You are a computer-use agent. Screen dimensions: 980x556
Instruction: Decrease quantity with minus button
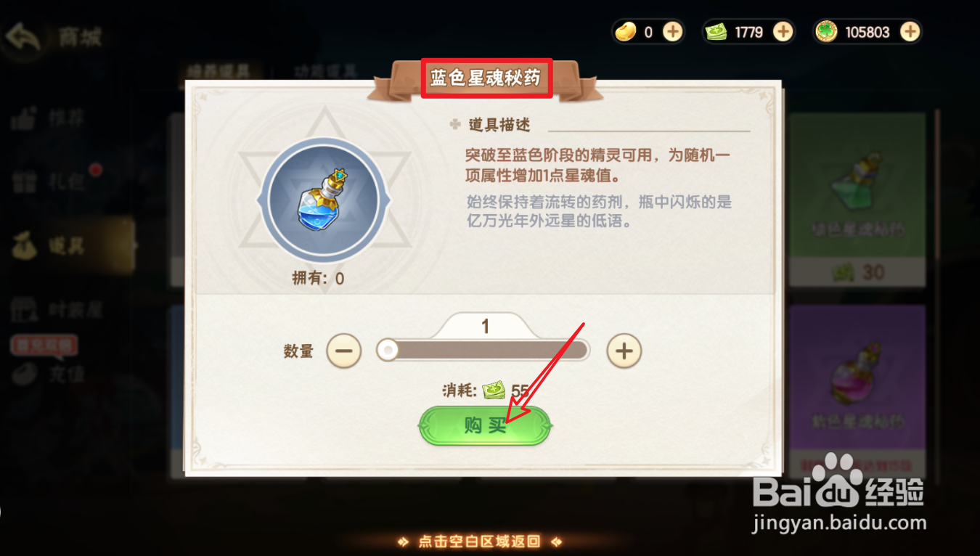[343, 351]
